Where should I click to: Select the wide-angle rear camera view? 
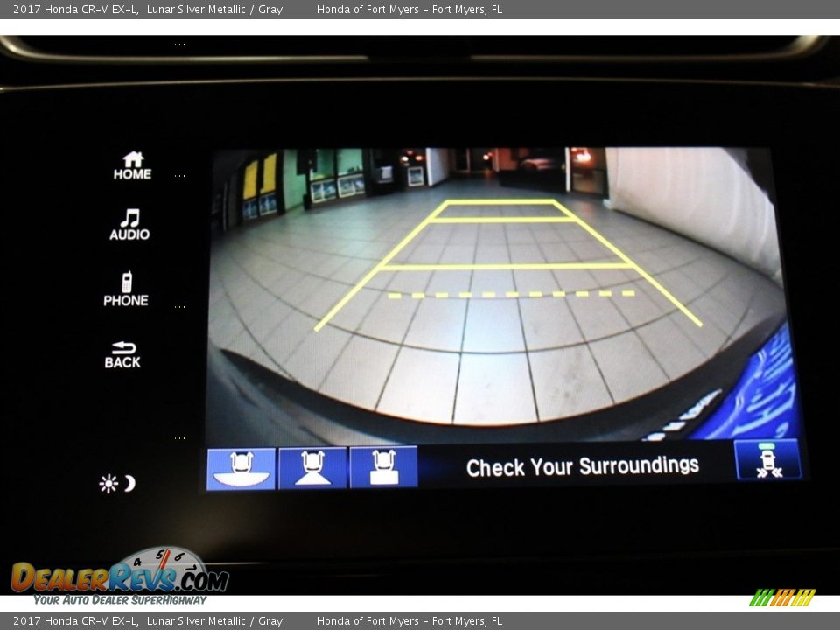point(241,468)
